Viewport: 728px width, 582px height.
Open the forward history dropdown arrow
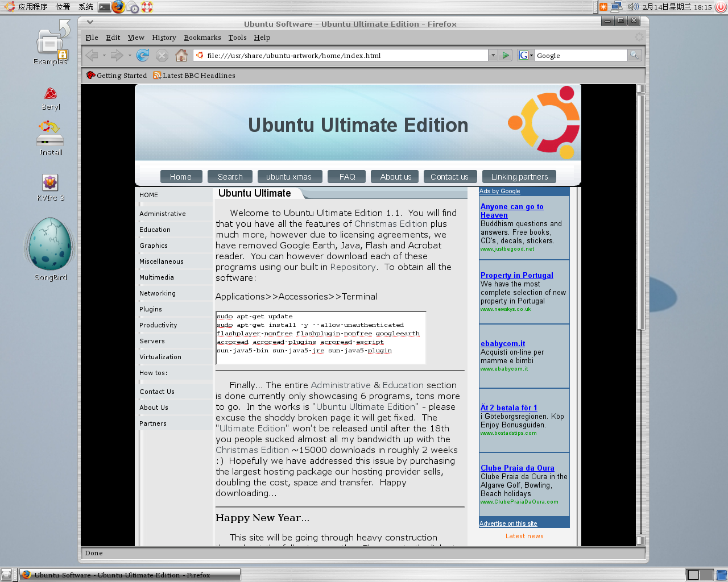(x=130, y=56)
